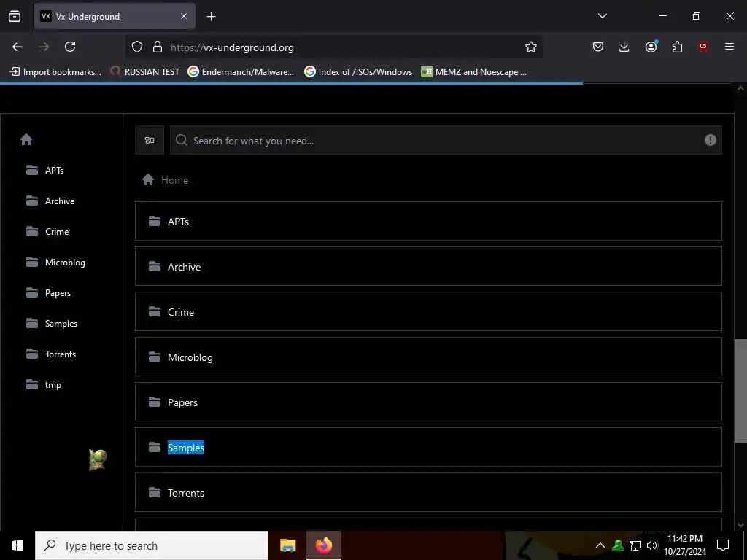The height and width of the screenshot is (560, 747).
Task: Open Samples folder in left sidebar
Action: coord(52,323)
